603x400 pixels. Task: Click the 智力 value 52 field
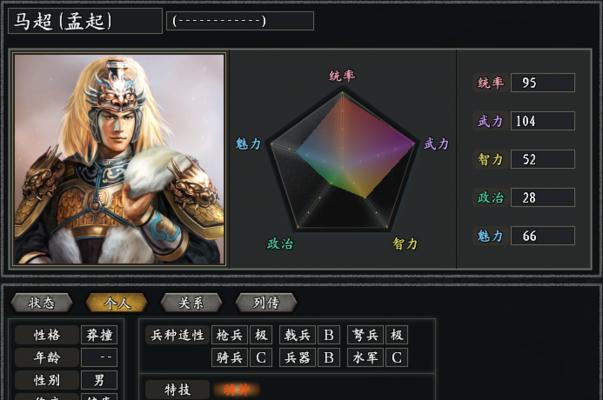pos(543,159)
